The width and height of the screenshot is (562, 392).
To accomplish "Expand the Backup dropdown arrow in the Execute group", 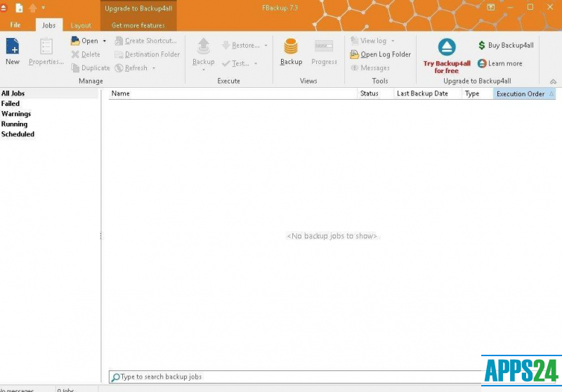I will [x=204, y=70].
